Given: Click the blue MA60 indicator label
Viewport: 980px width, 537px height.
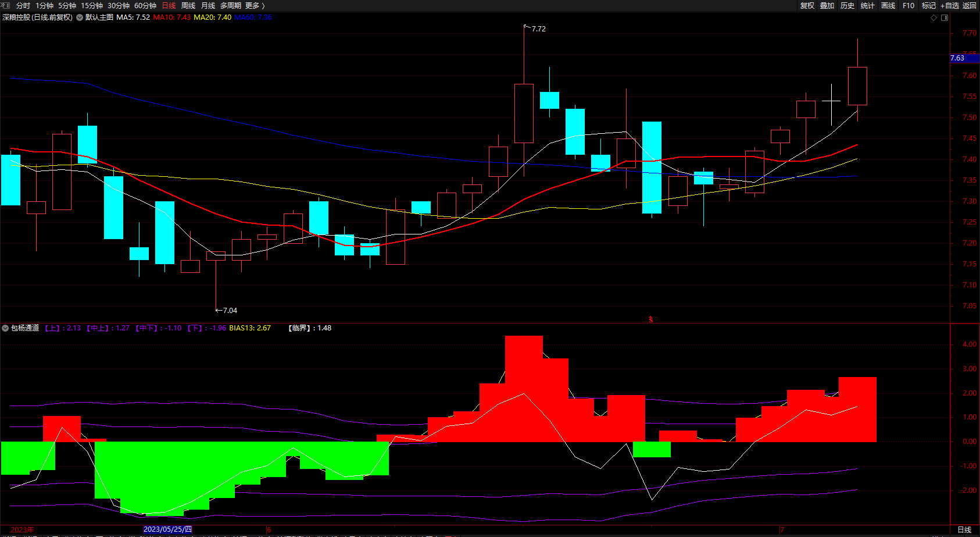Looking at the screenshot, I should pyautogui.click(x=253, y=17).
